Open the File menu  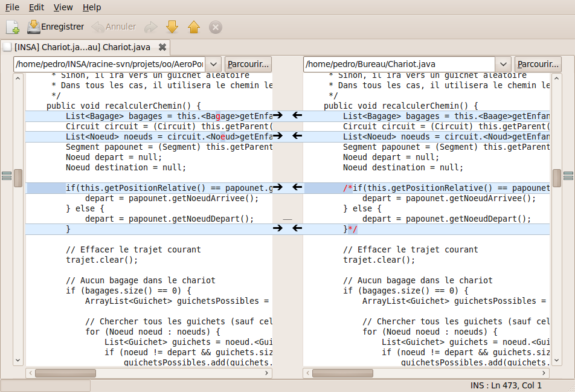click(x=12, y=7)
